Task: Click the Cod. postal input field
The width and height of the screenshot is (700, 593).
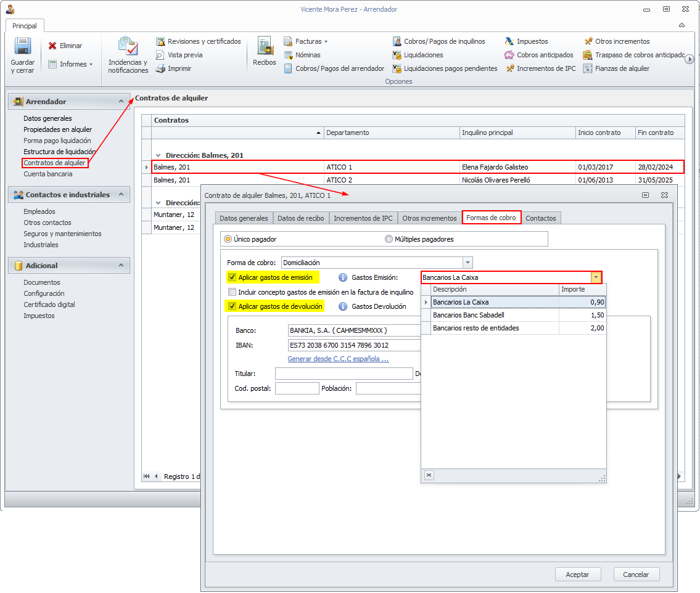Action: pyautogui.click(x=297, y=388)
